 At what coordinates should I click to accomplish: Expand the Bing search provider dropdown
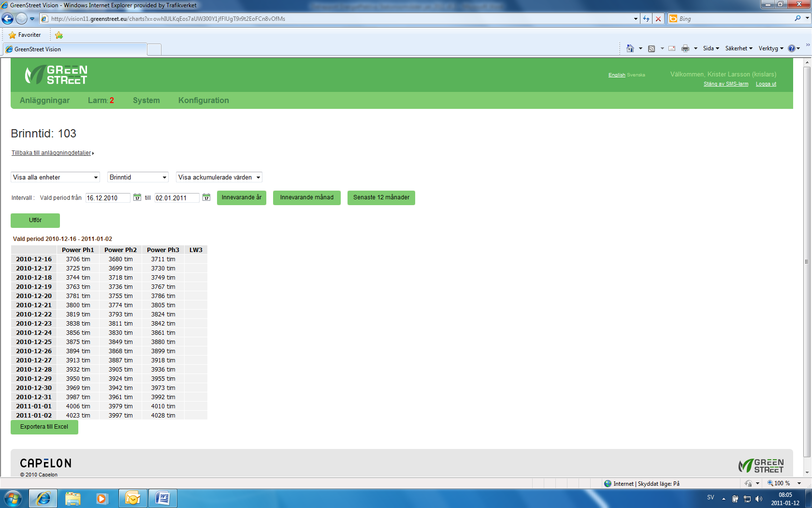807,18
